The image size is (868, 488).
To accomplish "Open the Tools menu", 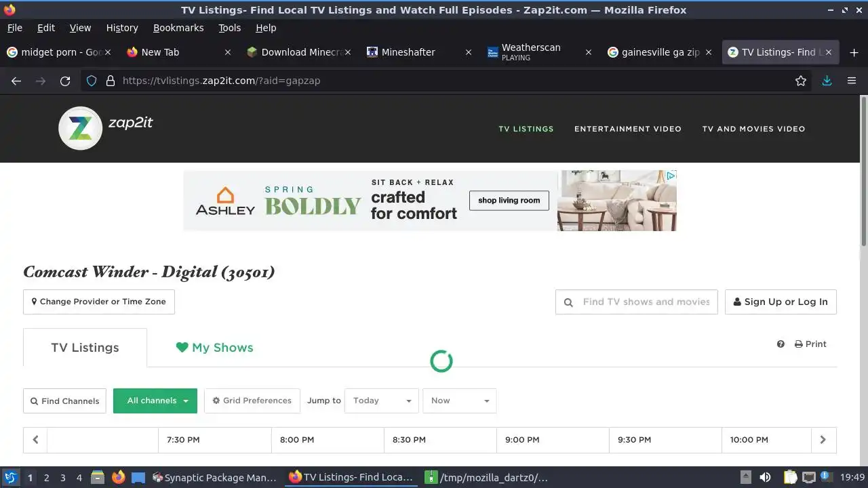I will coord(229,28).
